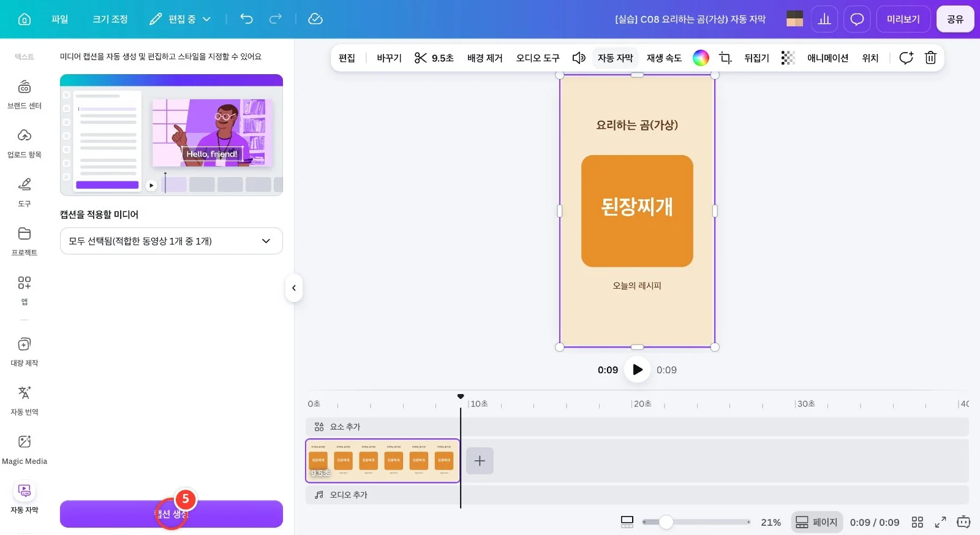Click 편집 in the video toolbar
This screenshot has height=535, width=980.
(x=347, y=58)
